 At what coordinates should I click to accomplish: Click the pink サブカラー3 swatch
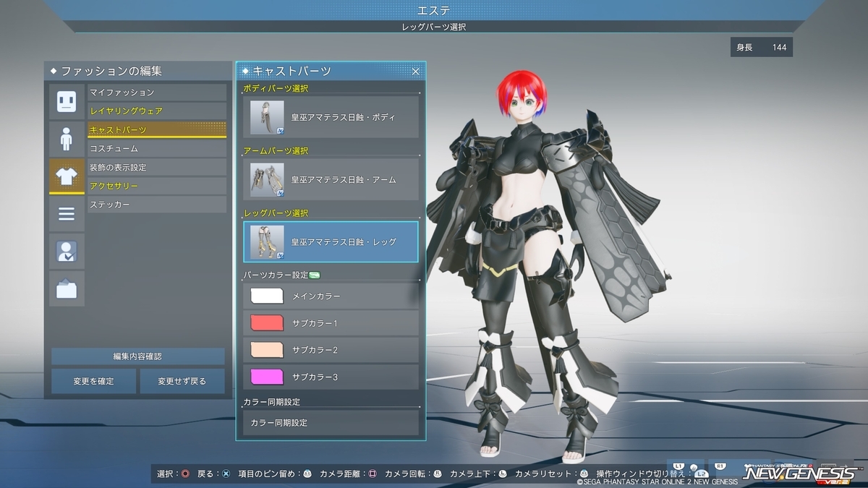point(267,377)
